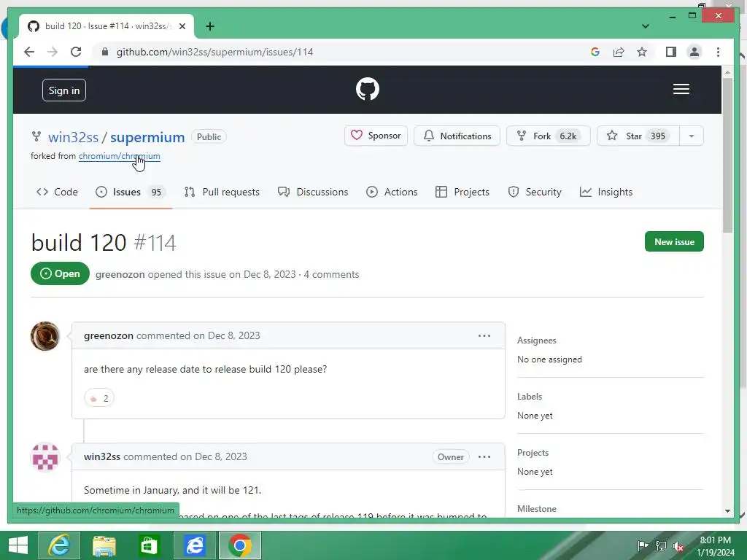Screen dimensions: 747x560
Task: Click the greenozon author link in issue header
Action: coord(120,274)
